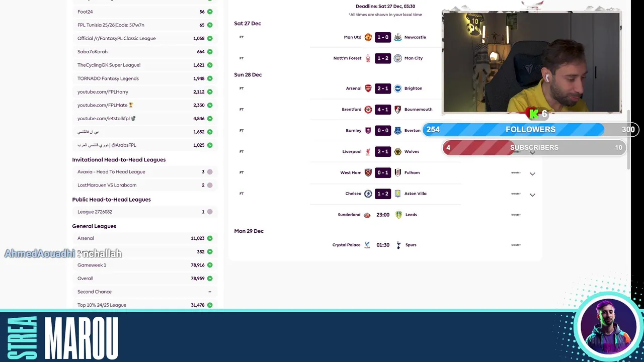Open the Arsenal 2 - 1 Brighton score
This screenshot has height=362, width=644.
point(383,88)
